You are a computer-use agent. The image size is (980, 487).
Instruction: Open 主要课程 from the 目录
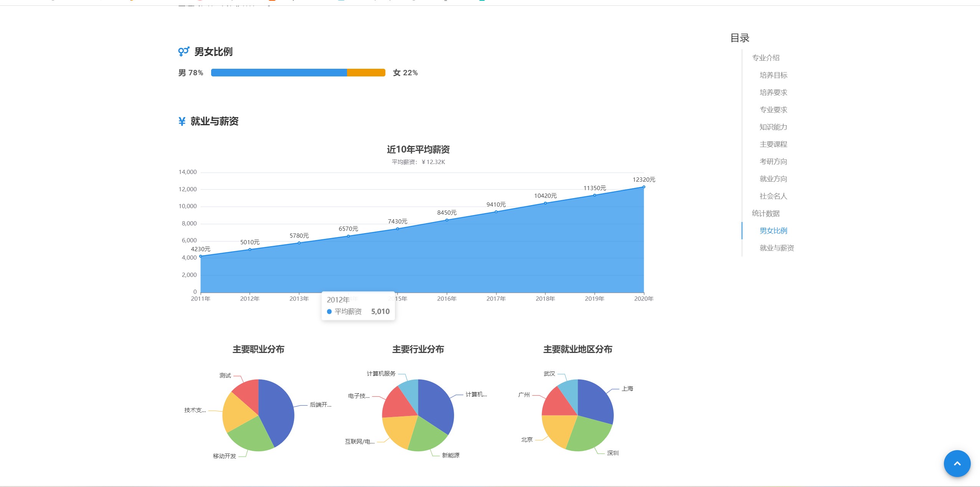(773, 144)
